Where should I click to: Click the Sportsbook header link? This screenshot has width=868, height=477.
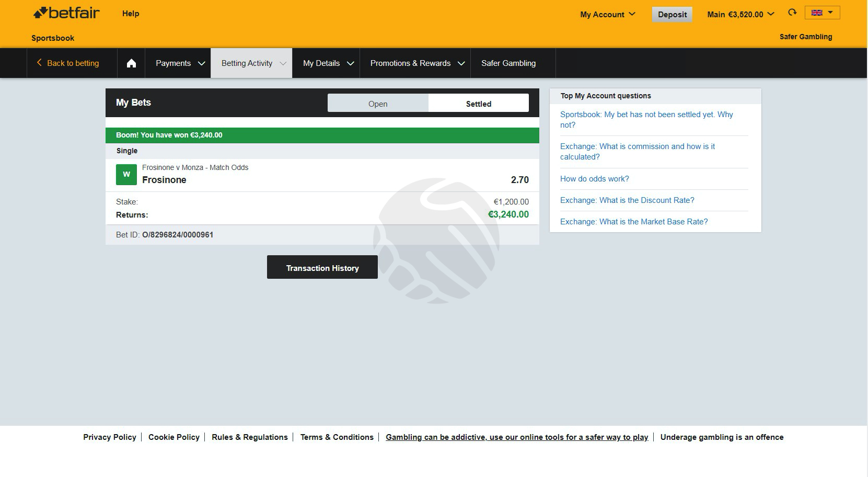[53, 38]
